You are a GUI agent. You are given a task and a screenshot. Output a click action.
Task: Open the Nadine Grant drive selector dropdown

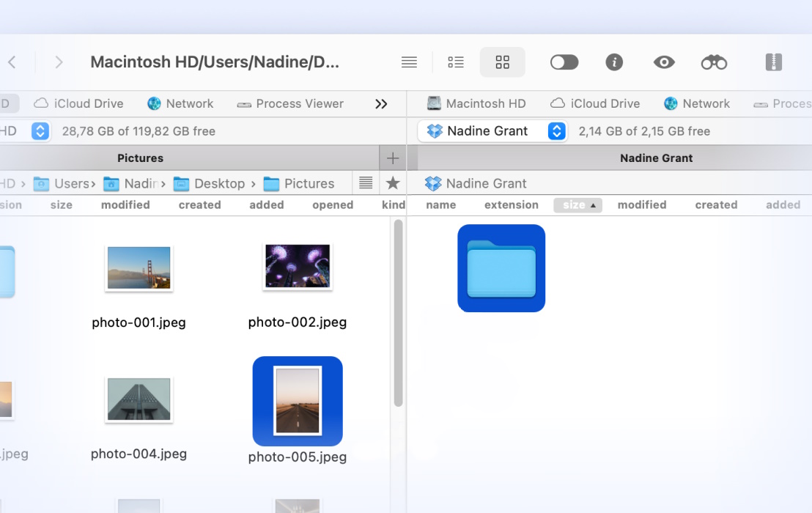click(x=556, y=130)
